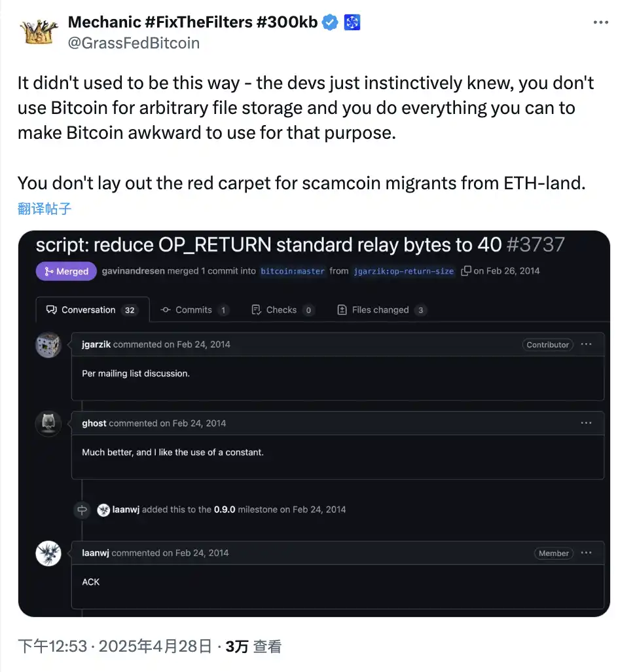Viewport: 618px width, 672px height.
Task: Open the options menu on ghost's comment
Action: coord(586,423)
